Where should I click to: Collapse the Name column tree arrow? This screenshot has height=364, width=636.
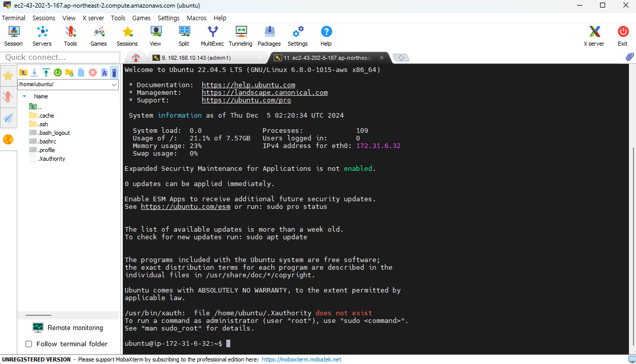24,96
